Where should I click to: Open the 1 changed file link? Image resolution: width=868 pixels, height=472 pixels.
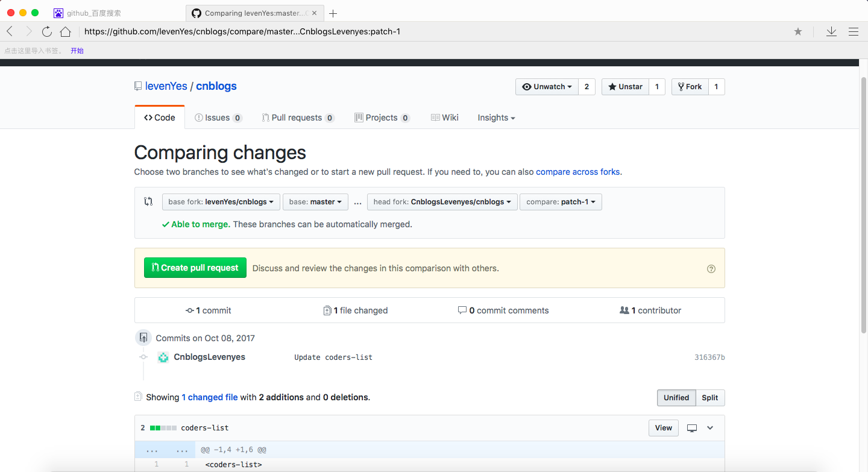(x=210, y=397)
